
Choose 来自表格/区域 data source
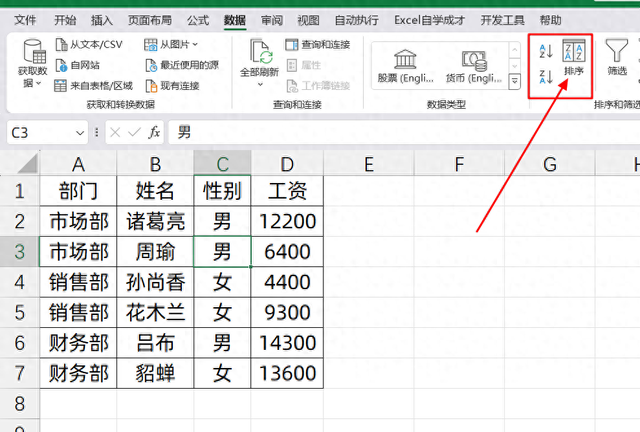[x=93, y=86]
